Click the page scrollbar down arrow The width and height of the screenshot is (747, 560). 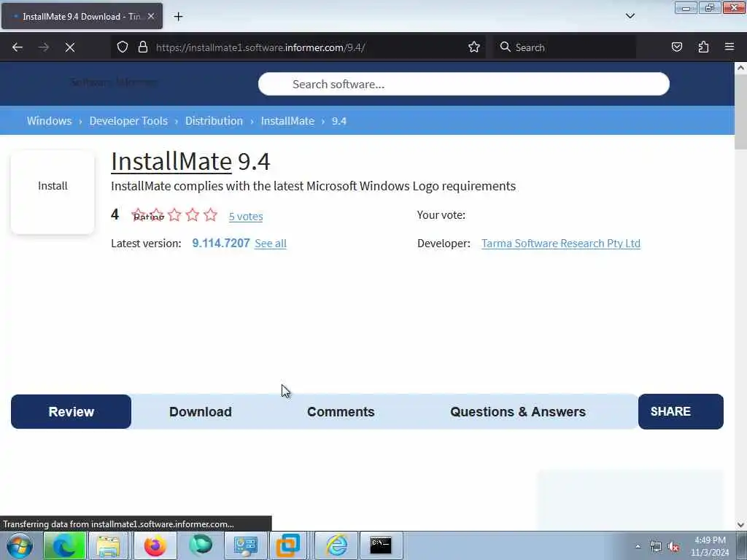(741, 525)
